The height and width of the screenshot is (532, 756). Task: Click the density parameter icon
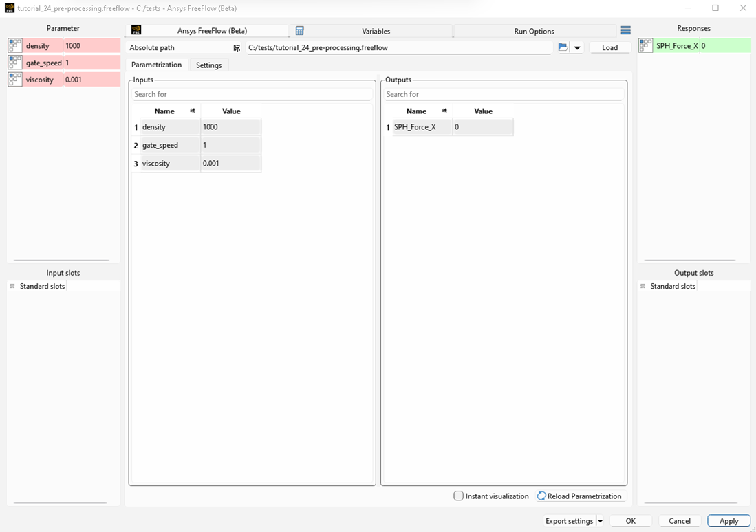pyautogui.click(x=15, y=45)
